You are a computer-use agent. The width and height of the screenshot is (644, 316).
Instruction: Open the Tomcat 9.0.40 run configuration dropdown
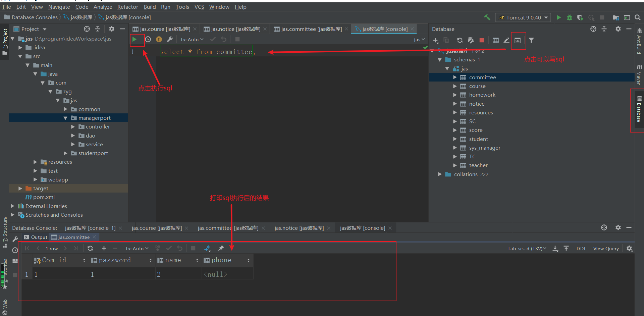tap(523, 17)
